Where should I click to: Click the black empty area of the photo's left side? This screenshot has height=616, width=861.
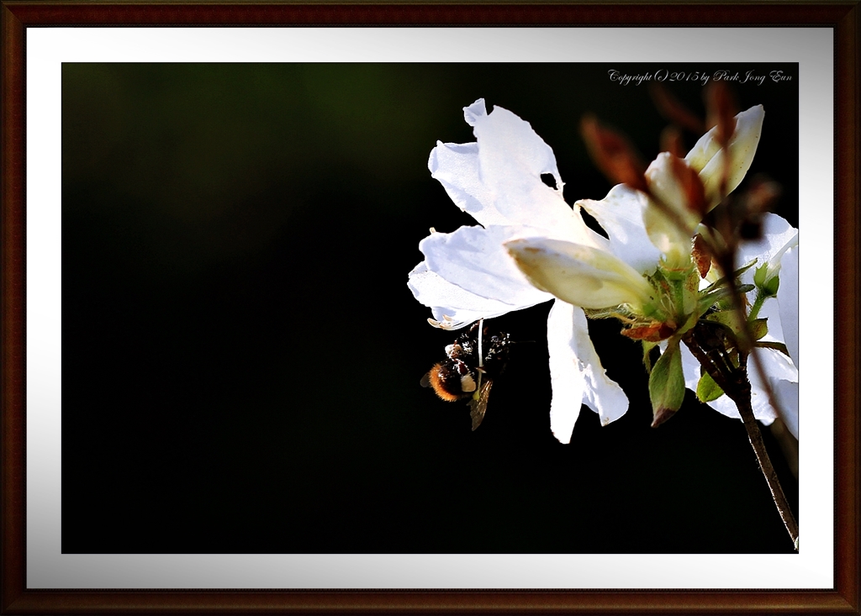click(210, 378)
